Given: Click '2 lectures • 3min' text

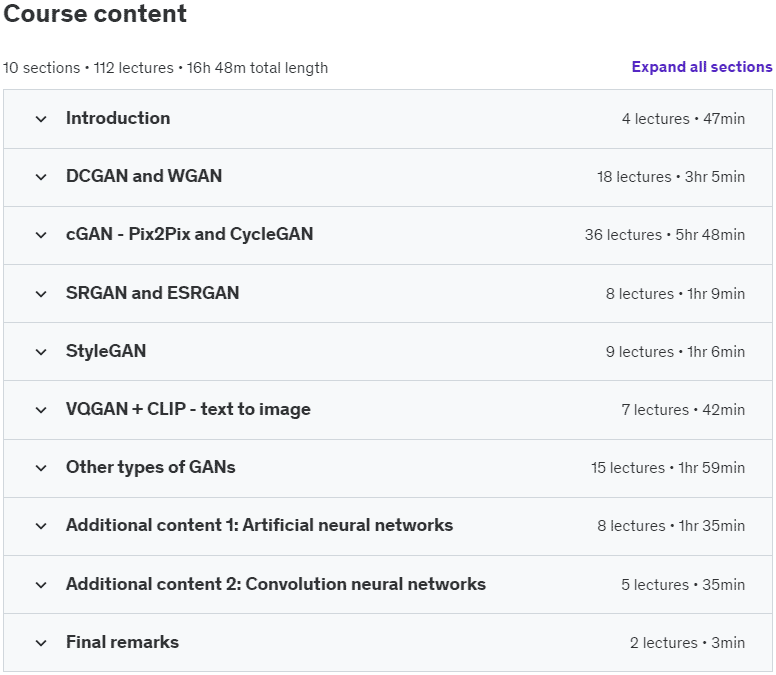Looking at the screenshot, I should [687, 642].
